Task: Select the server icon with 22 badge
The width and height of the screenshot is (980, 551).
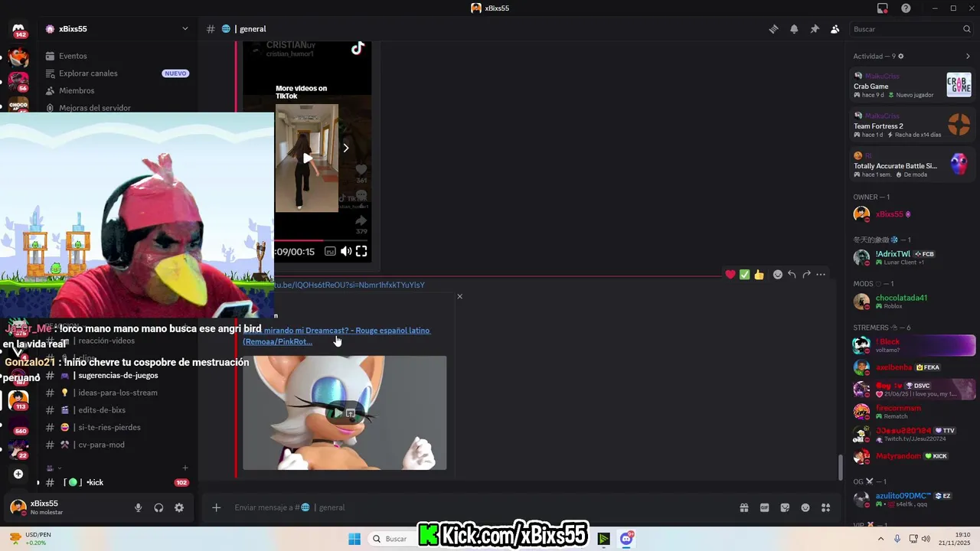Action: pyautogui.click(x=18, y=449)
